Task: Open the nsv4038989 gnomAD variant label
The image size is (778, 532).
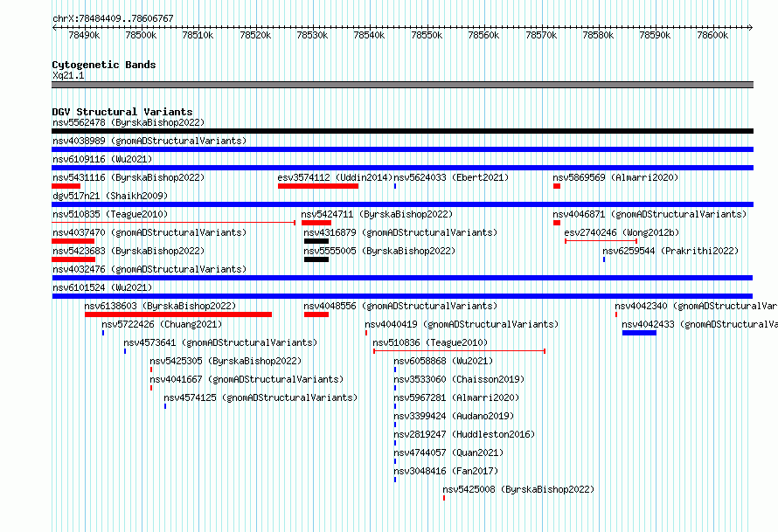Action: (149, 141)
